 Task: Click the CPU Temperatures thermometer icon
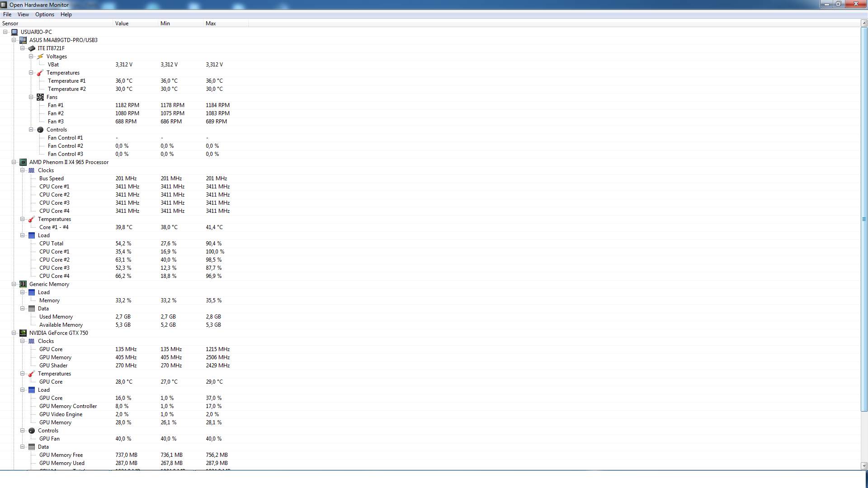[x=32, y=219]
